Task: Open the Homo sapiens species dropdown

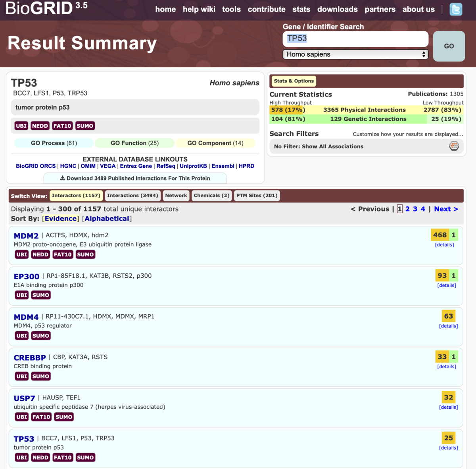Action: click(x=355, y=54)
